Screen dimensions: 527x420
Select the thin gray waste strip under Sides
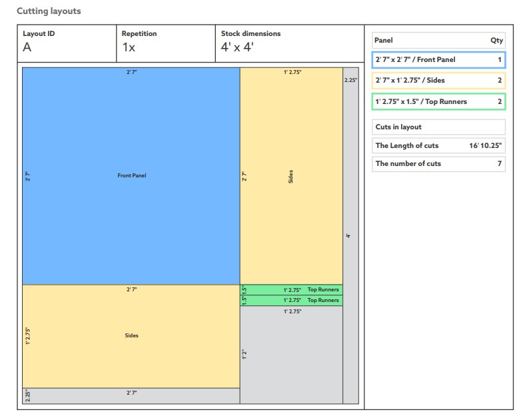(x=131, y=396)
